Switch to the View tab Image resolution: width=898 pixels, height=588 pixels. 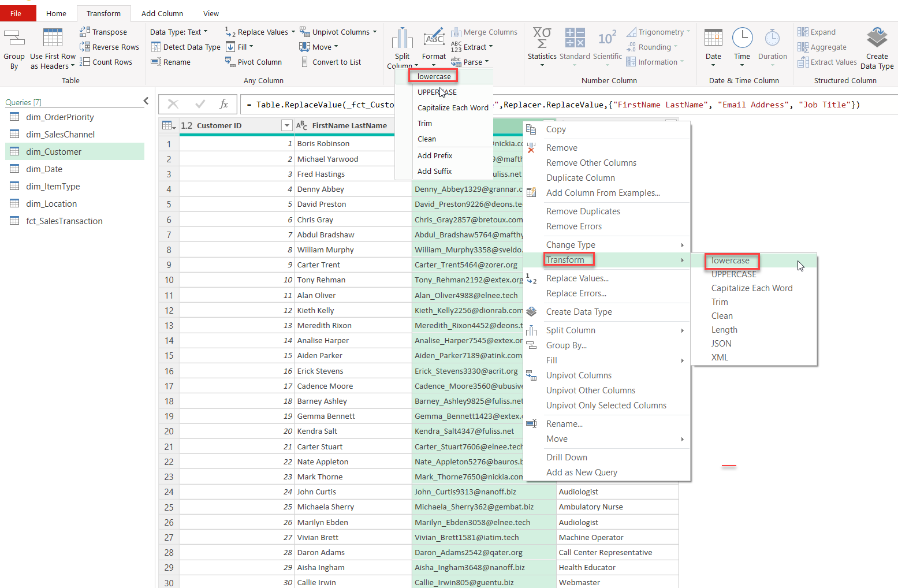(211, 13)
